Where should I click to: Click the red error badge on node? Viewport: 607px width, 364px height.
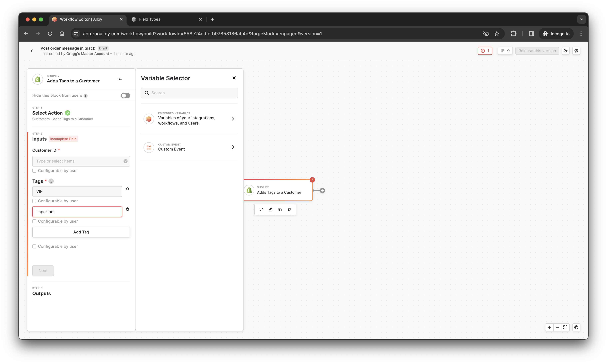312,180
